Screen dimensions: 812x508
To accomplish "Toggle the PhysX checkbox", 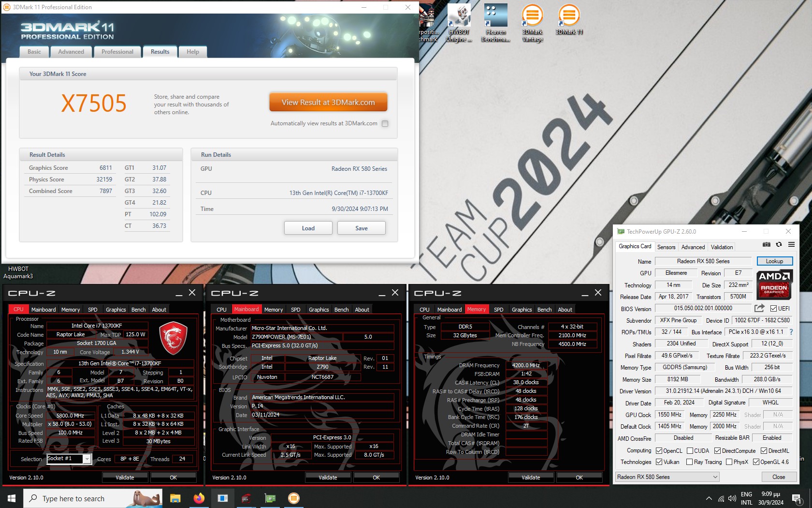I will point(729,462).
